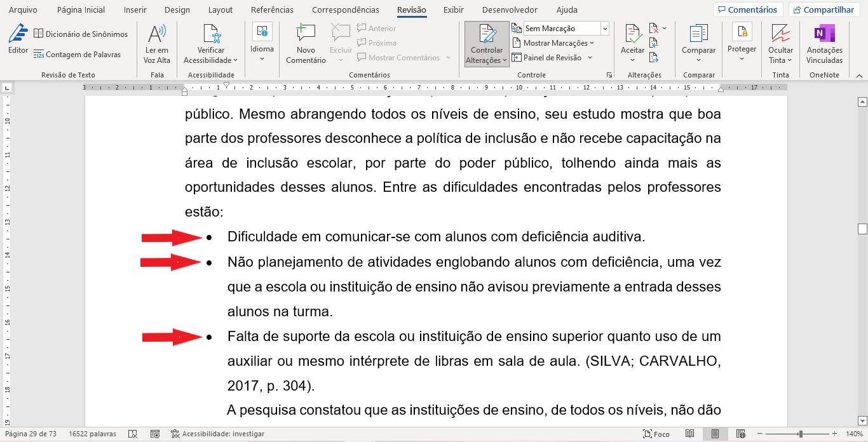This screenshot has width=868, height=442.
Task: Open the Ajuda tab
Action: click(567, 10)
